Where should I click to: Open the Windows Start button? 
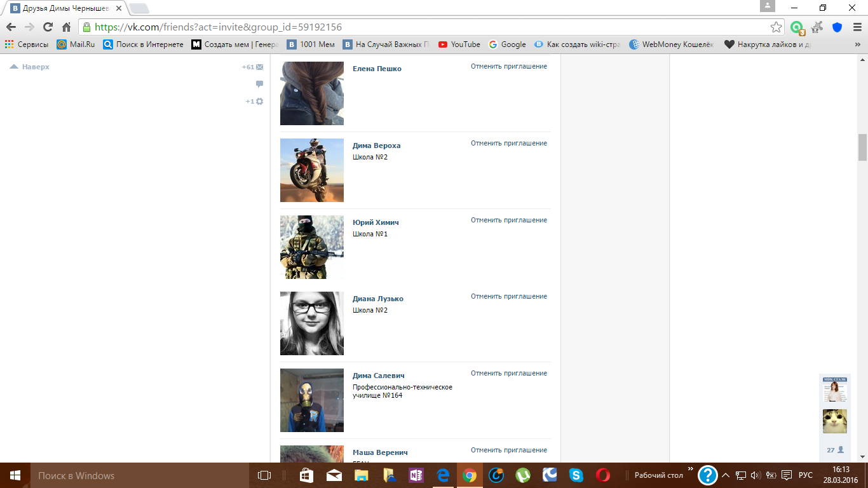[x=15, y=475]
